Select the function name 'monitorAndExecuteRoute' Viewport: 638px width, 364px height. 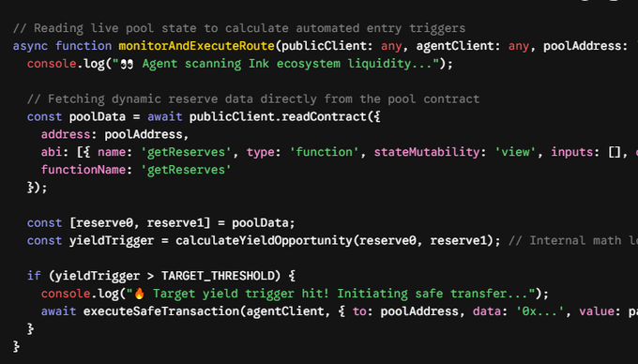[196, 46]
